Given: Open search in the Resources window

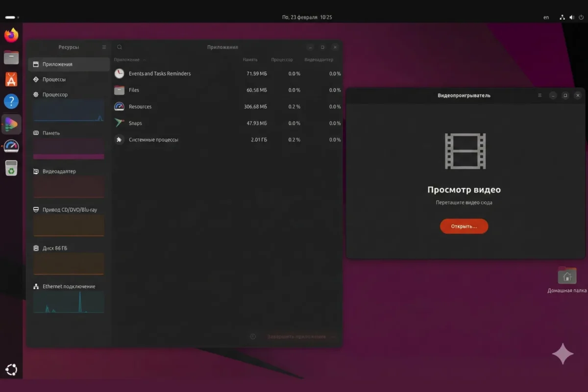Looking at the screenshot, I should point(120,47).
